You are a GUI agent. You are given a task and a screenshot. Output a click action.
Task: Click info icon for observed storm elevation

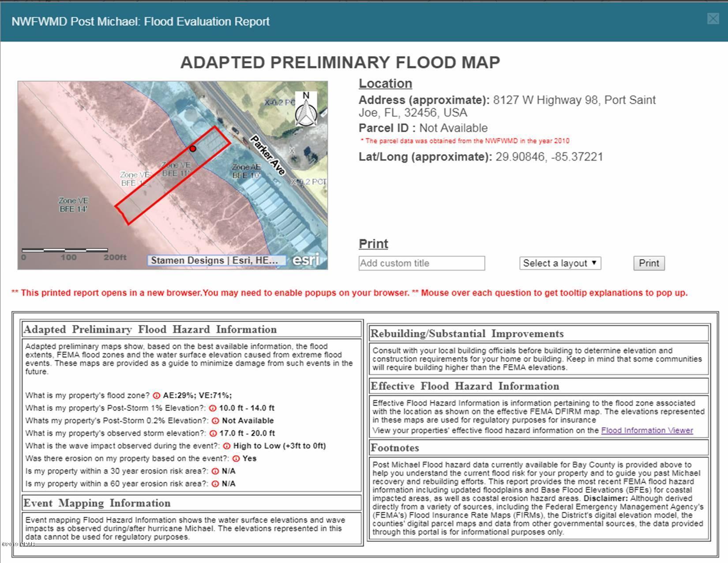(213, 434)
